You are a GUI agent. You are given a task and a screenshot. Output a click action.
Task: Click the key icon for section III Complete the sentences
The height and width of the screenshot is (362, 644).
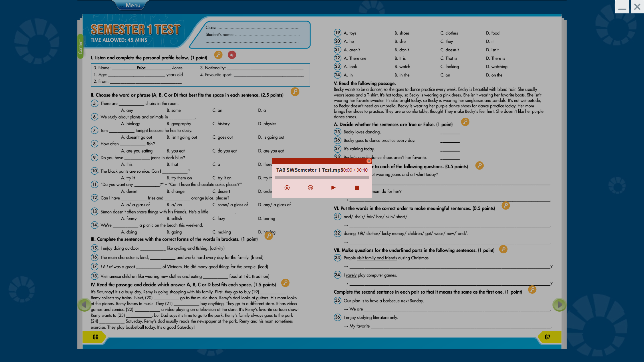pos(269,236)
